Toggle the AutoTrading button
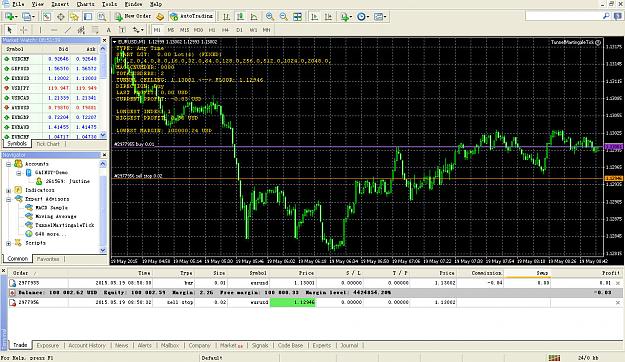This screenshot has height=362, width=625. point(192,16)
